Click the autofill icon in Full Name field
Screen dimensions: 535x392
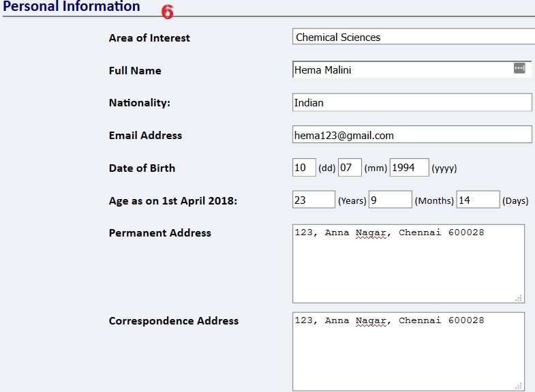pos(519,68)
